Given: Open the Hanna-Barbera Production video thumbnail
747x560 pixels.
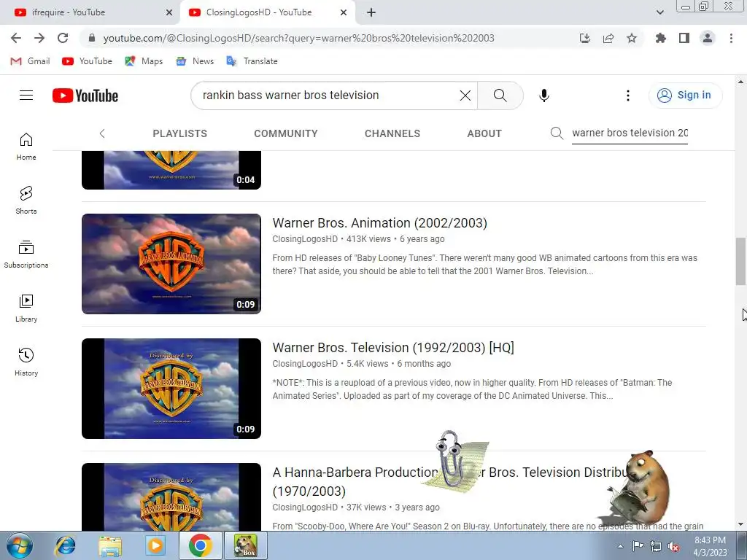Looking at the screenshot, I should [x=171, y=497].
